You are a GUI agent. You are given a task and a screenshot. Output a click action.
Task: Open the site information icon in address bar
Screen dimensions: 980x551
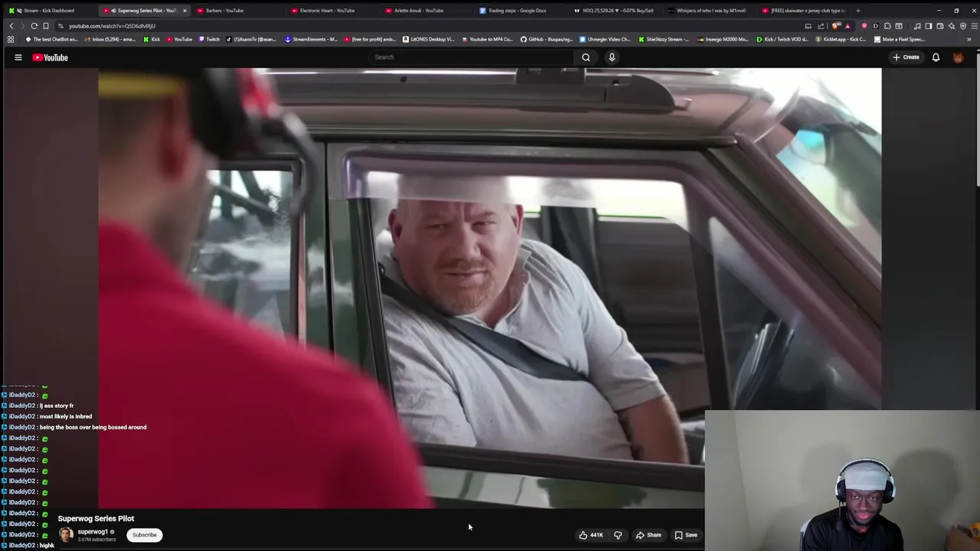coord(60,26)
